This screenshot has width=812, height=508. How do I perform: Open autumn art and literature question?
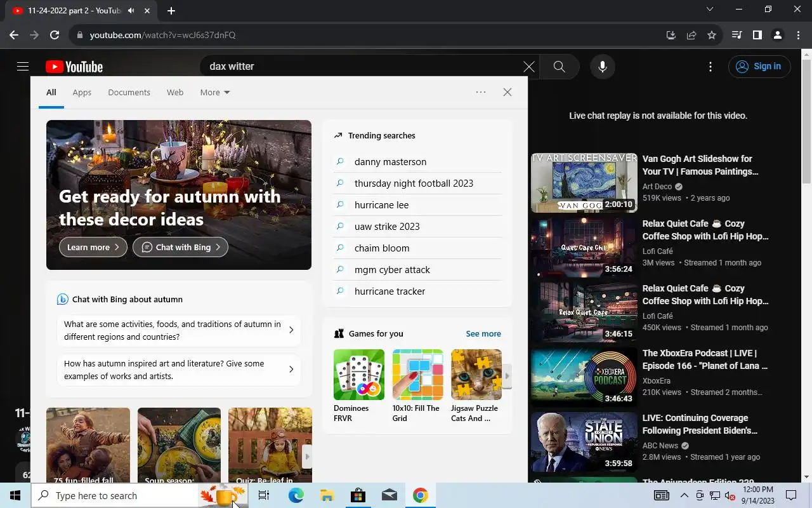tap(179, 370)
